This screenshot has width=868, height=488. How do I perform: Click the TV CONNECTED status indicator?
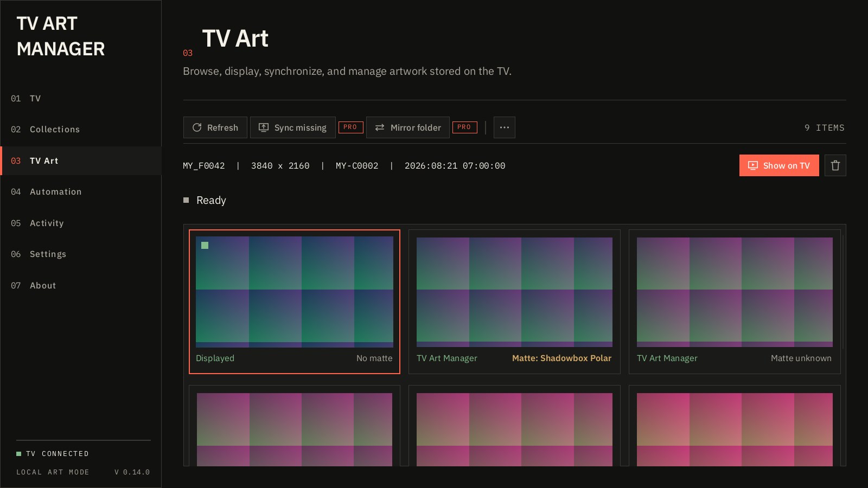pyautogui.click(x=53, y=454)
